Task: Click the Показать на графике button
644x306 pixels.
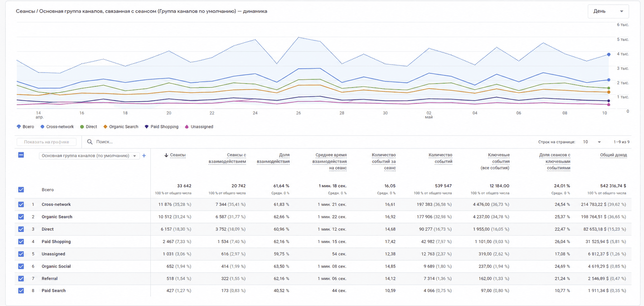Action: (47, 142)
